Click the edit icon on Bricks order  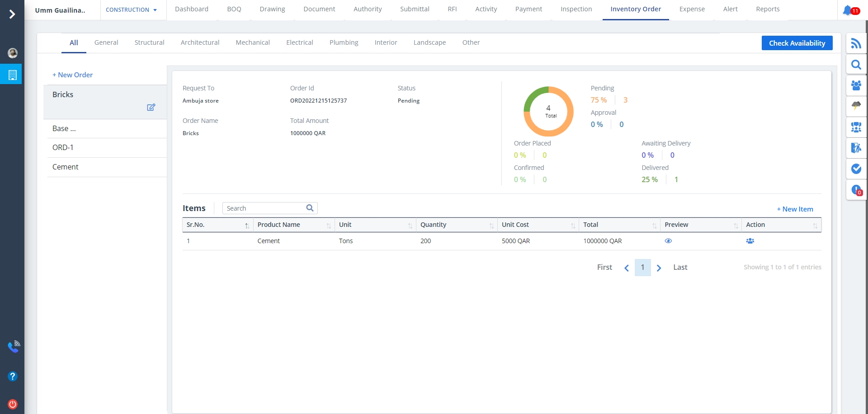[151, 107]
